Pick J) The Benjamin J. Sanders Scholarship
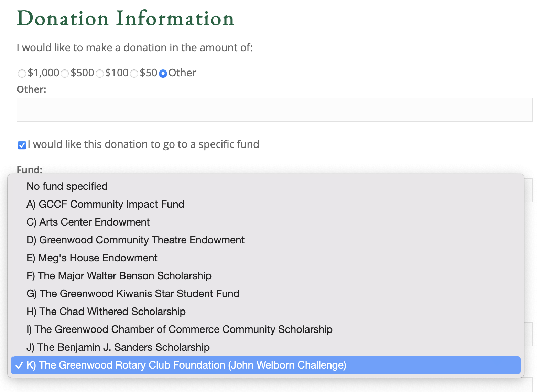 pos(266,347)
